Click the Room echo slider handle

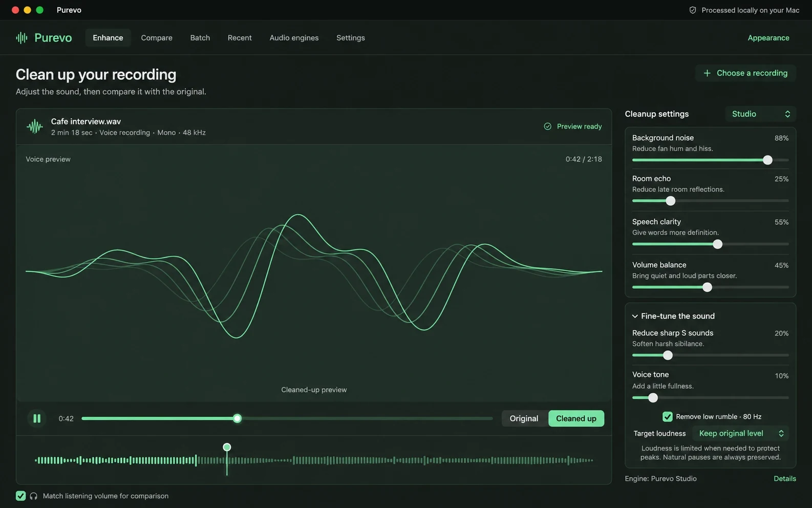[671, 201]
